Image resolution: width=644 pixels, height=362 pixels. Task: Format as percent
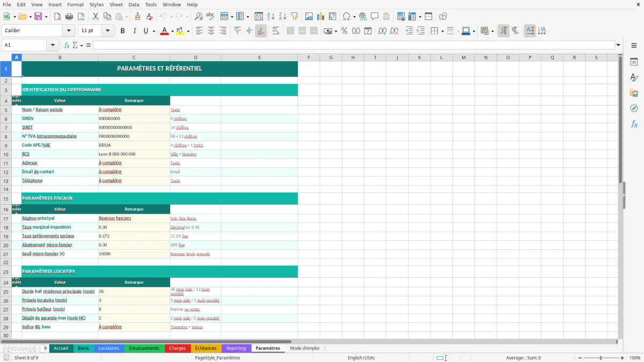[x=344, y=31]
